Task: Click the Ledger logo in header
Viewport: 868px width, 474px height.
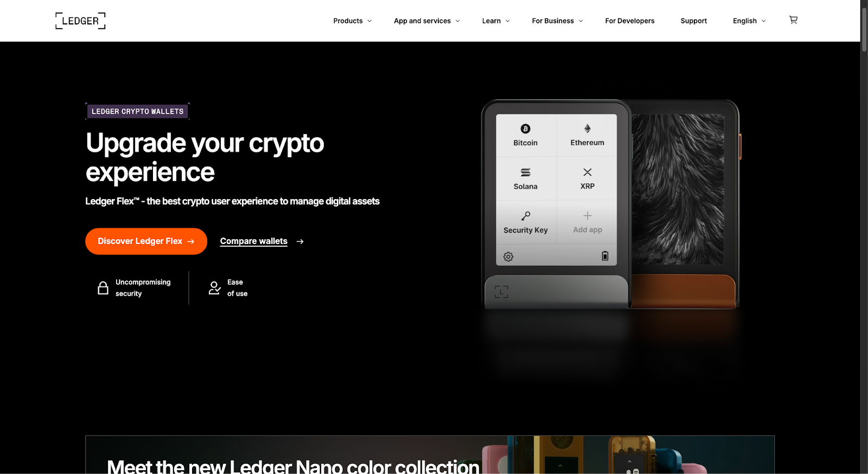Action: coord(80,21)
